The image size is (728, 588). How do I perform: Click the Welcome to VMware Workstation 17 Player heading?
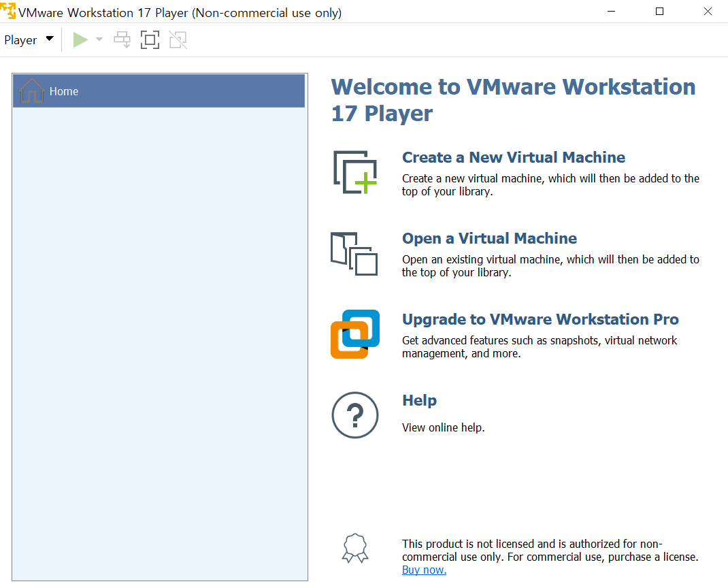[x=514, y=100]
